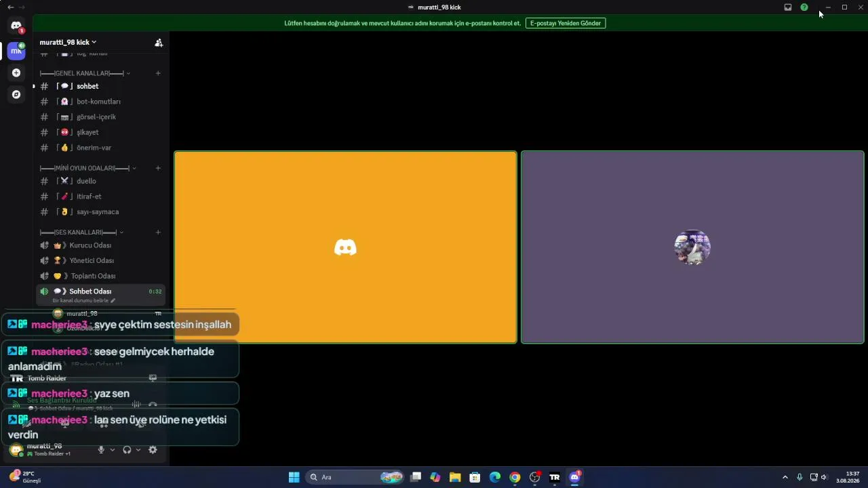This screenshot has height=488, width=868.
Task: Open the görsel-içerik channel
Action: [x=100, y=117]
